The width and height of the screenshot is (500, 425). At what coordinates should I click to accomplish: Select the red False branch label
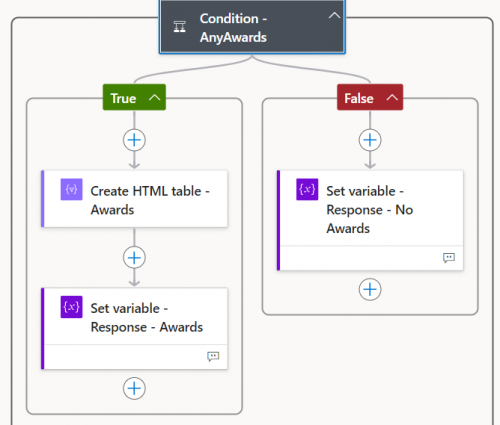[359, 98]
